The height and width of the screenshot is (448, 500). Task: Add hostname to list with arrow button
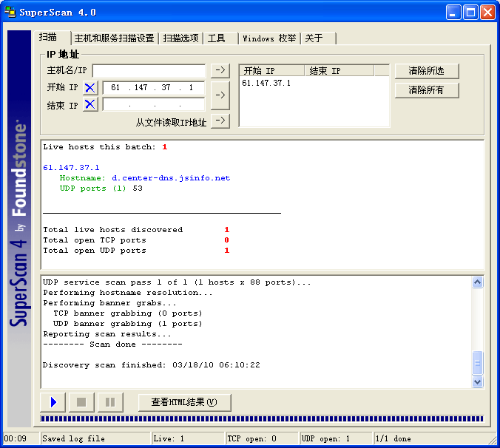pos(220,70)
